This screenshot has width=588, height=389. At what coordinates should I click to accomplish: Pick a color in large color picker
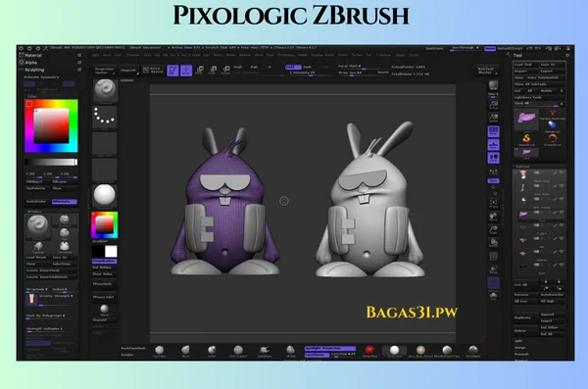pos(51,125)
